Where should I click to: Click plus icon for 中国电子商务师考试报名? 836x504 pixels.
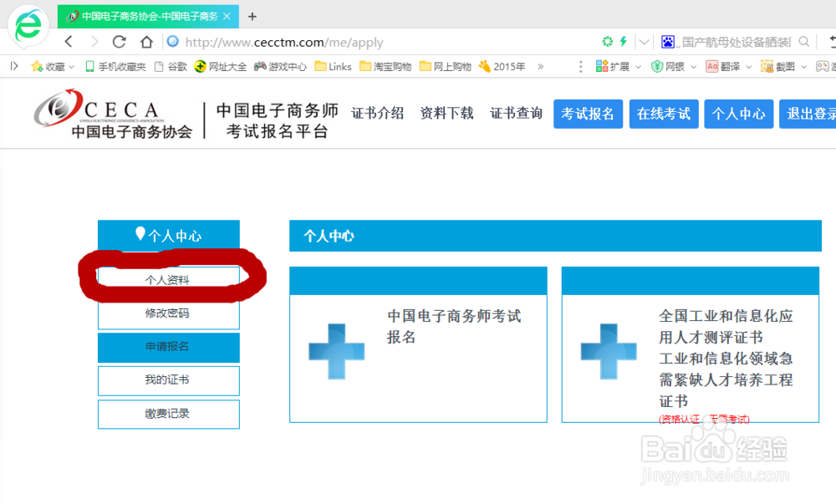click(336, 352)
